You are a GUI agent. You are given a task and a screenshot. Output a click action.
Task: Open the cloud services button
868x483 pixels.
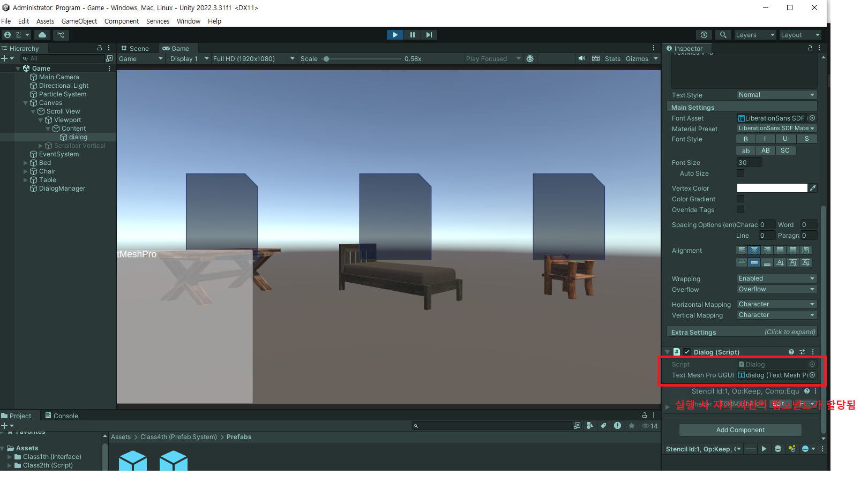tap(42, 35)
